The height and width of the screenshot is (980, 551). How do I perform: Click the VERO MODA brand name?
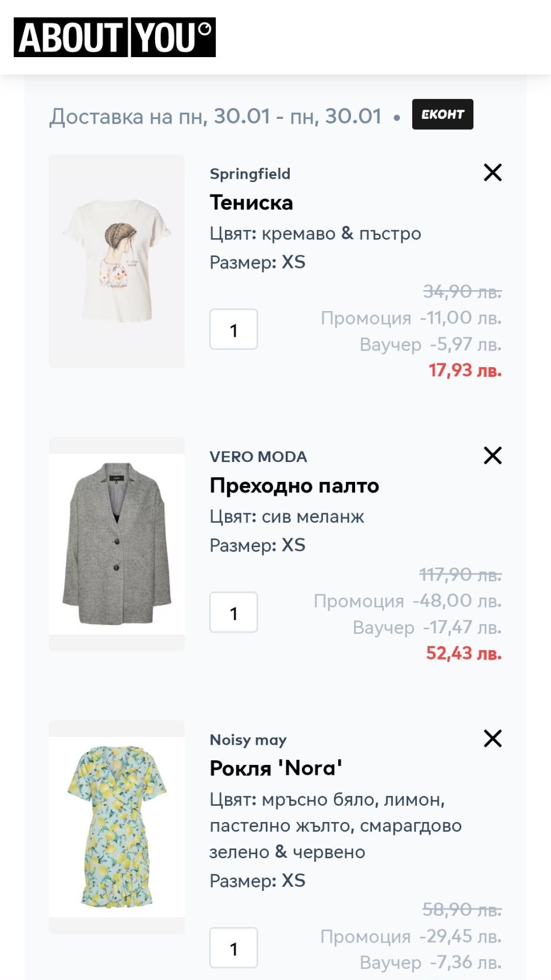coord(258,457)
